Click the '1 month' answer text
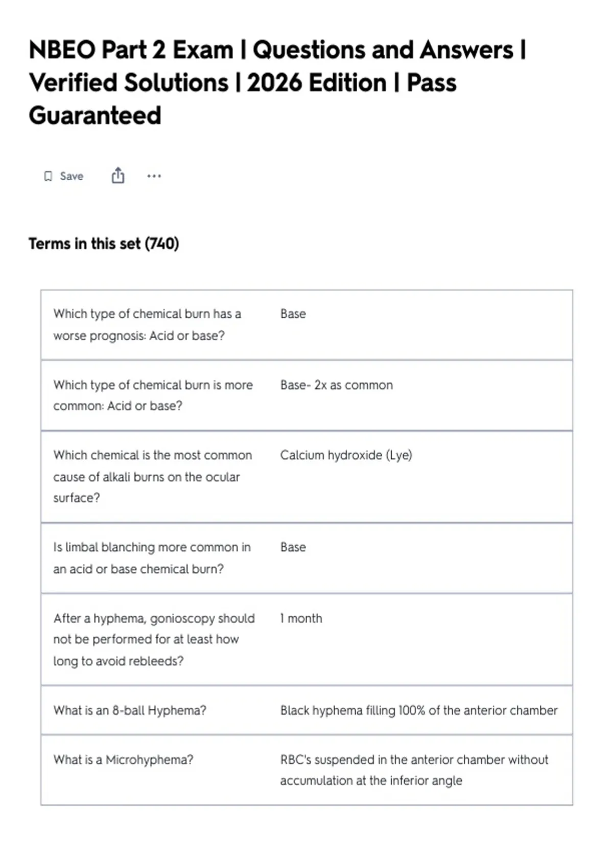 [x=301, y=618]
